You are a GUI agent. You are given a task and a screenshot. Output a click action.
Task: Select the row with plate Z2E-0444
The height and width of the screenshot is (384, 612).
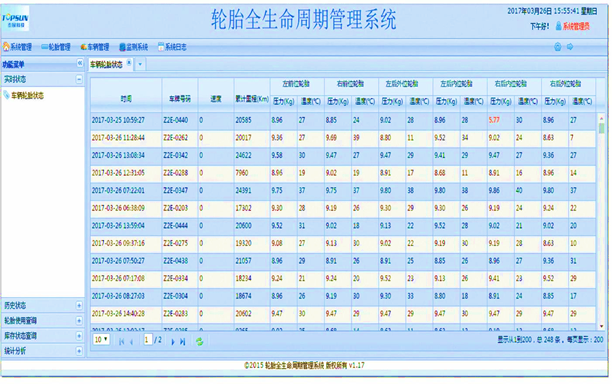coord(343,226)
